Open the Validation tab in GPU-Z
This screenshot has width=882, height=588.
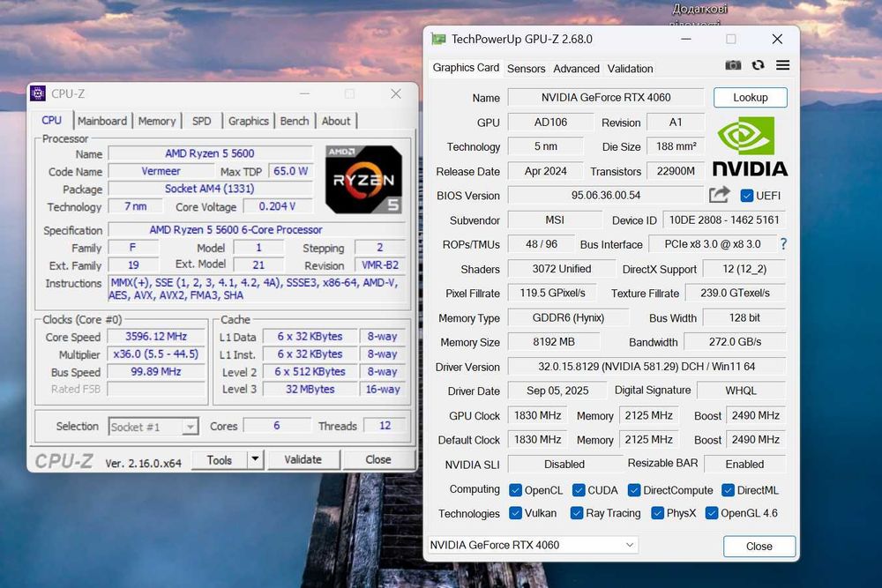630,69
